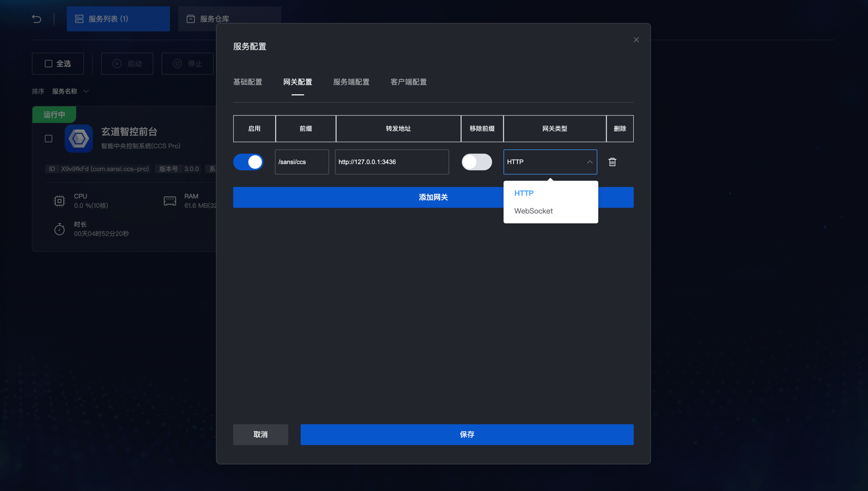Click the 智能中央控制系统(CCS Pro) subtitle

pyautogui.click(x=141, y=146)
